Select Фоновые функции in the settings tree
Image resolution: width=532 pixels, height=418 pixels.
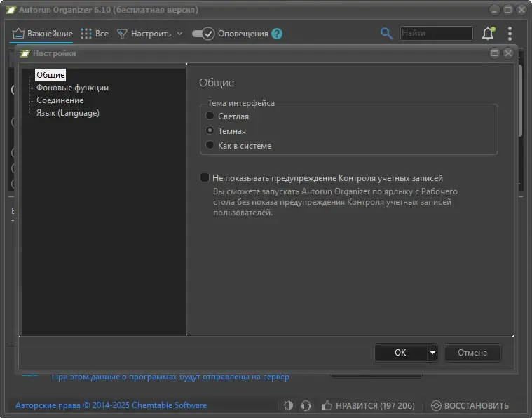(x=73, y=88)
